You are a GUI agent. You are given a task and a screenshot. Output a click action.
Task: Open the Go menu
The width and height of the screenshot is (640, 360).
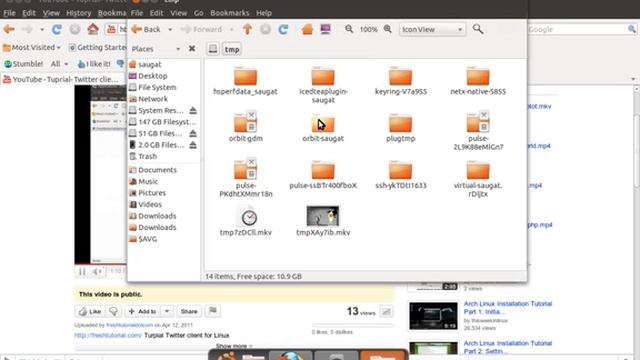point(199,13)
